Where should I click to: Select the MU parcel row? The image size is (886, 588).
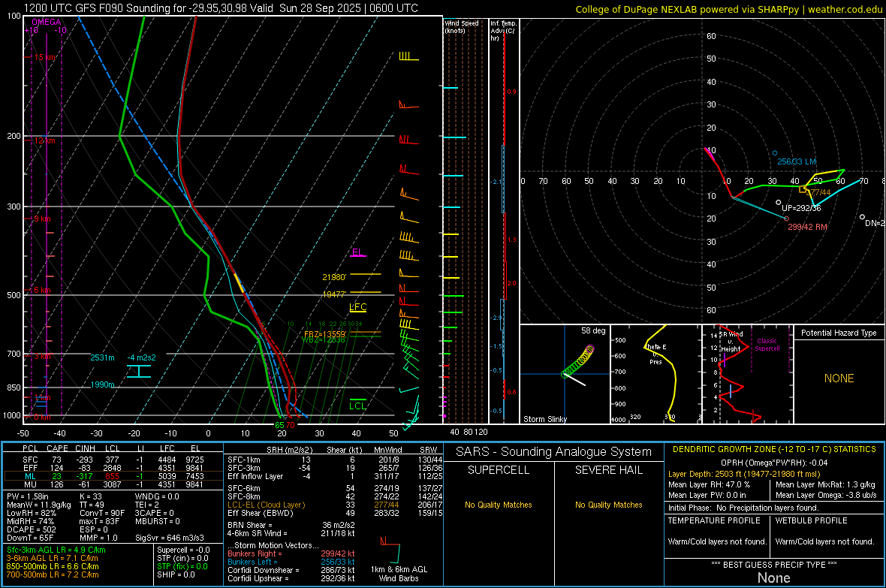(113, 484)
